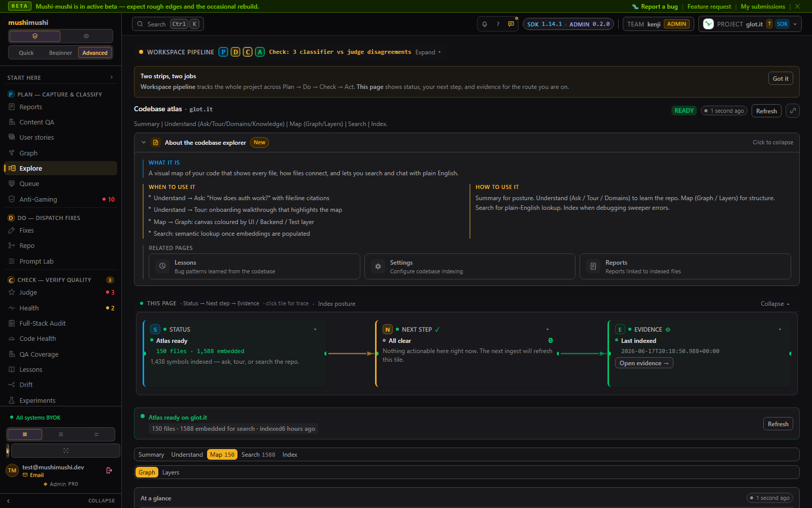Click Refresh next to READY badge
Image resolution: width=812 pixels, height=508 pixels.
766,111
